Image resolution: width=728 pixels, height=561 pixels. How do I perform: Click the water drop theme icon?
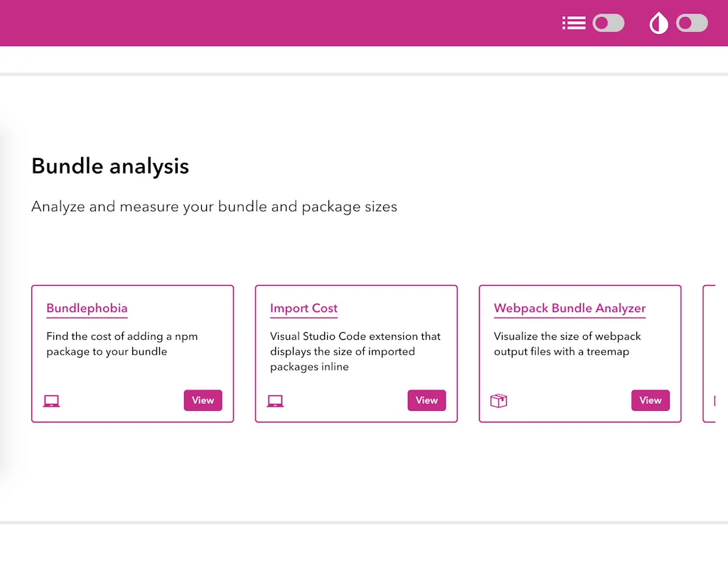click(658, 23)
